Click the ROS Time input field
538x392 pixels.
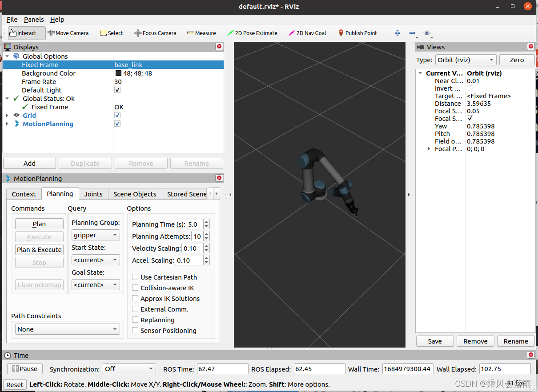point(222,368)
